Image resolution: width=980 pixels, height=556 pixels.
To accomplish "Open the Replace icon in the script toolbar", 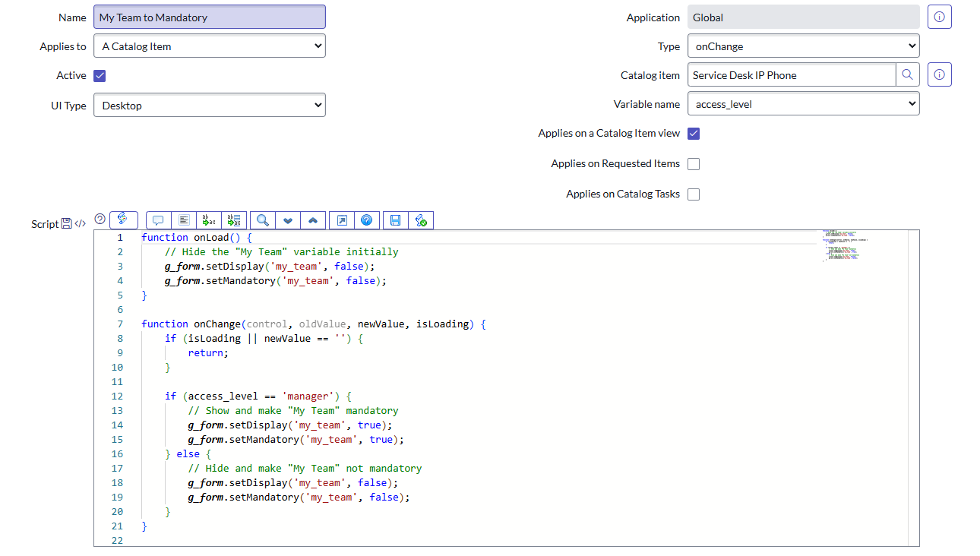I will coord(208,220).
